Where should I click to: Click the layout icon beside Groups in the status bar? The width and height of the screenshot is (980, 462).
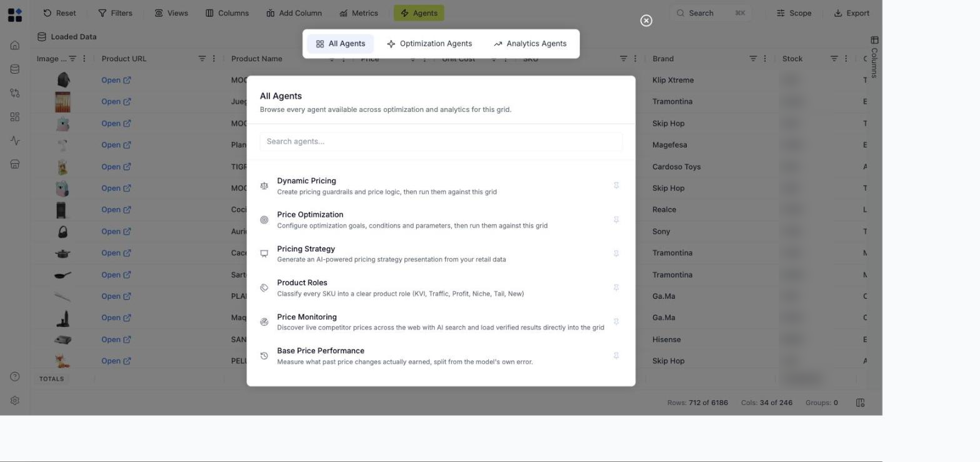(x=860, y=403)
